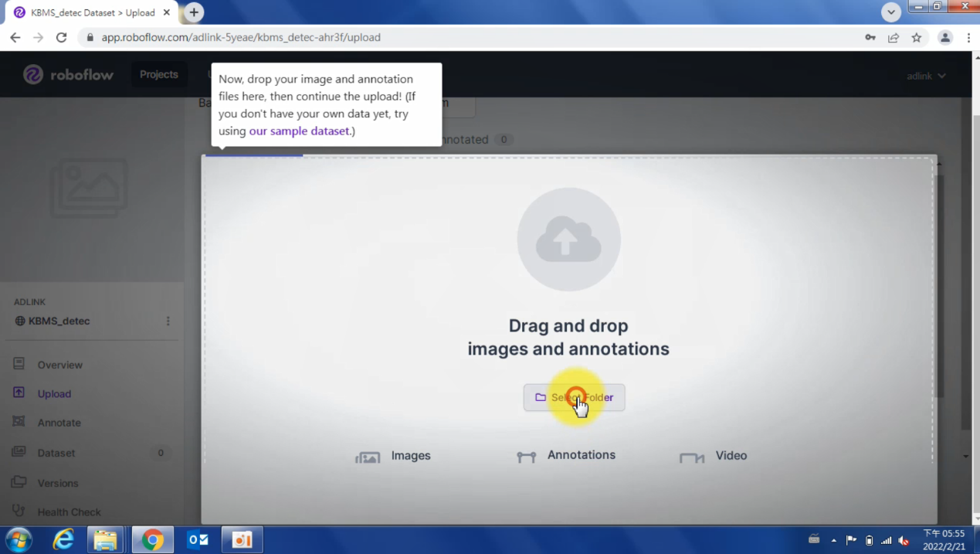Open KBMS_detec project options menu

pyautogui.click(x=168, y=321)
